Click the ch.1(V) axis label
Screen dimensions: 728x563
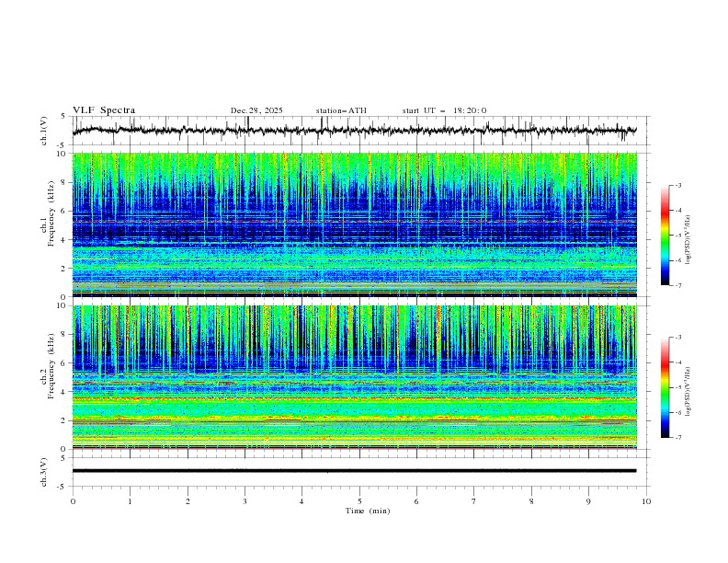click(44, 131)
